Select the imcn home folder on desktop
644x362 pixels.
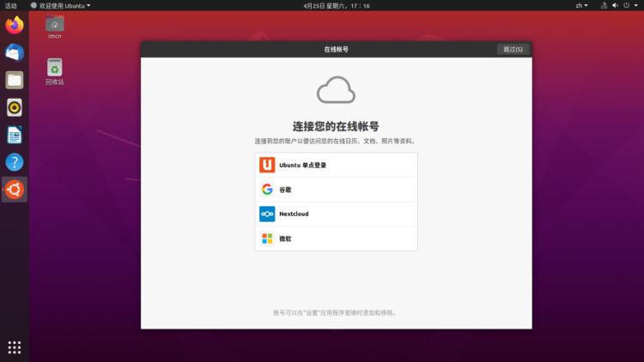coord(55,26)
